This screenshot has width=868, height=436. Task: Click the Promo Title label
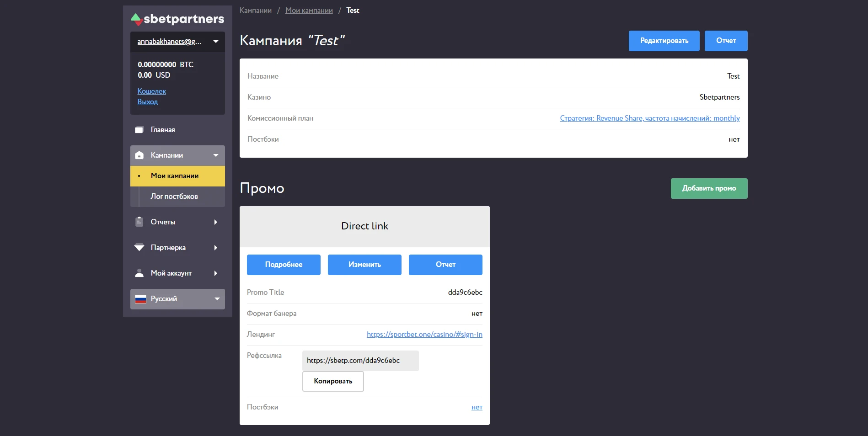(266, 292)
